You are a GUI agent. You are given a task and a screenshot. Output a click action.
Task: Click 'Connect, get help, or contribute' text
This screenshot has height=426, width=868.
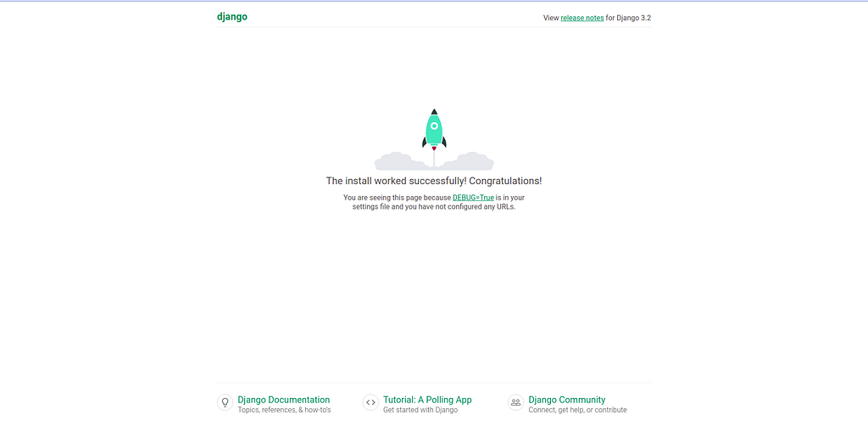[x=577, y=411]
